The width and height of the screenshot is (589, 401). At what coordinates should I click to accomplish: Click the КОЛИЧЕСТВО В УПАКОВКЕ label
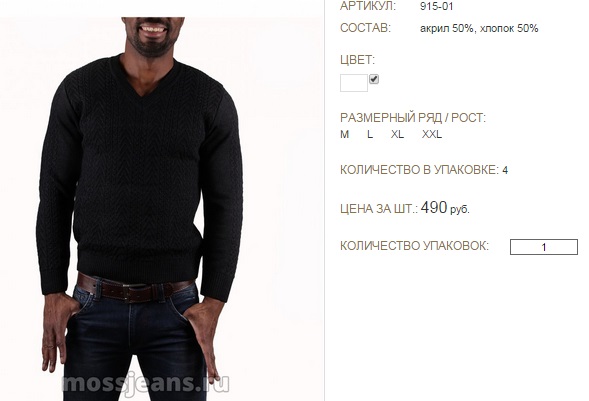pos(420,170)
